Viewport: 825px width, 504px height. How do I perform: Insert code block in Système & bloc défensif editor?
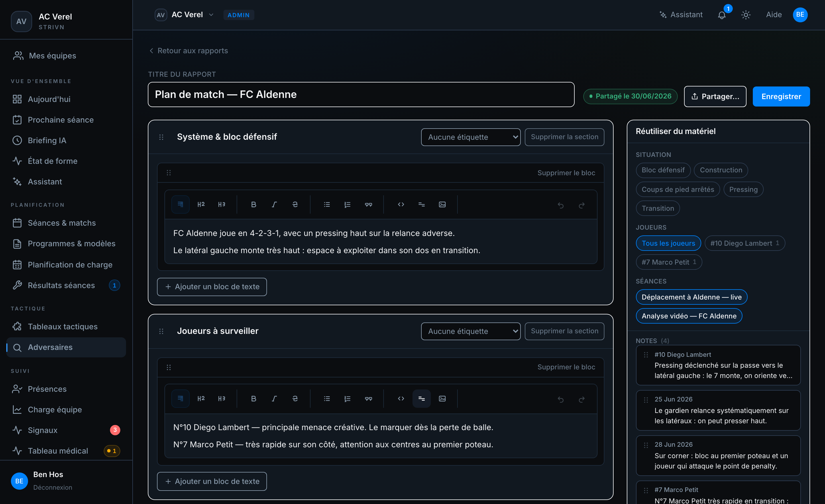coord(401,204)
